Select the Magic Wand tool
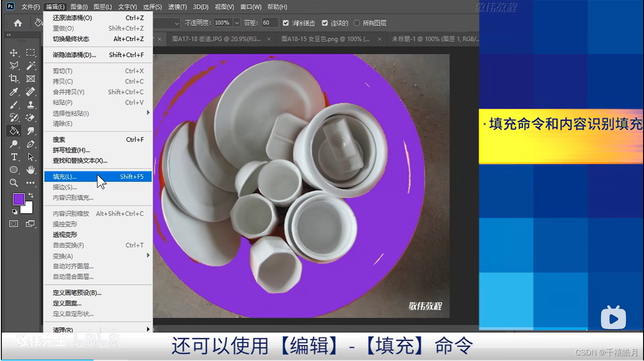The height and width of the screenshot is (361, 644). tap(31, 66)
